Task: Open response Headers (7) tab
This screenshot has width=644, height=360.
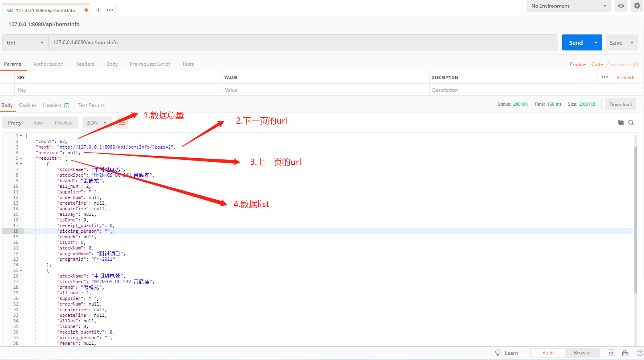Action: (x=56, y=105)
